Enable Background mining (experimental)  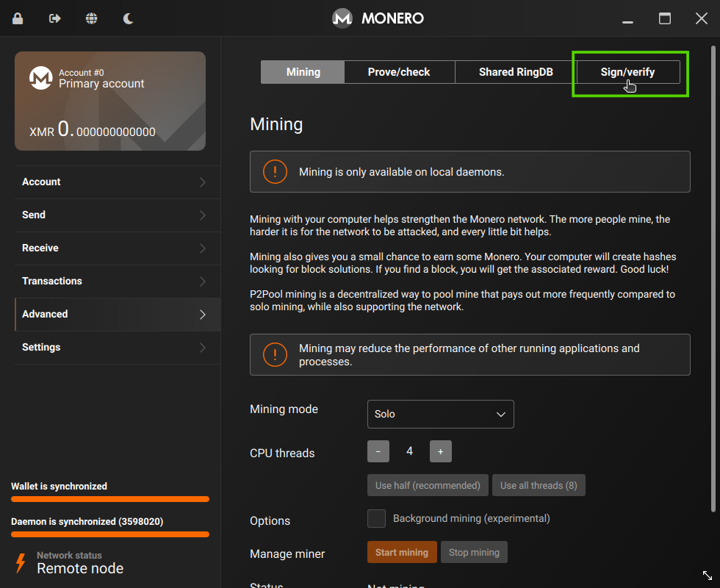tap(376, 518)
